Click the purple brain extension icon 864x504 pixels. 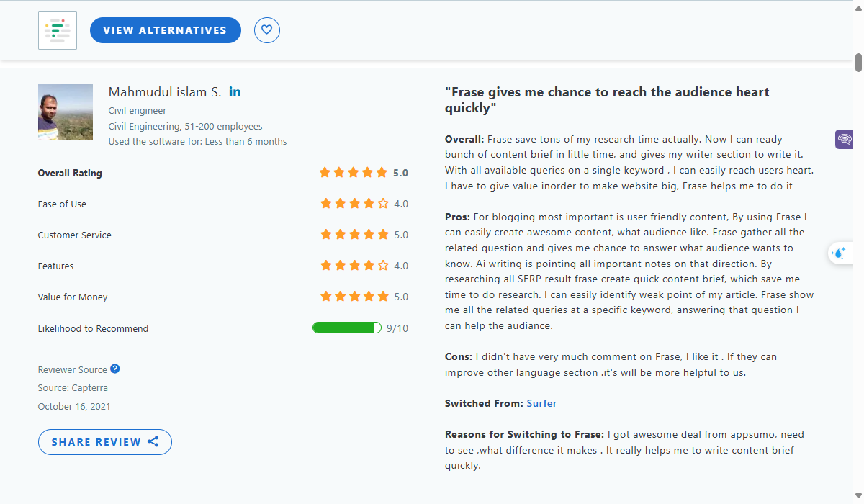point(845,140)
